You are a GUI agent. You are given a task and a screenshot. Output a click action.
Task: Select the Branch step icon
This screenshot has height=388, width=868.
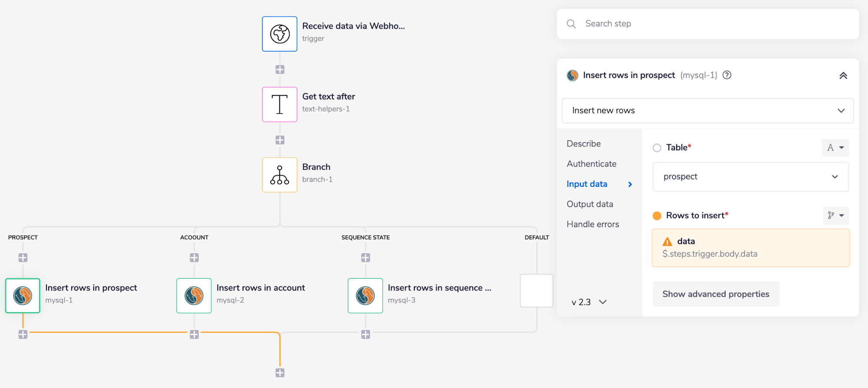[x=279, y=175]
